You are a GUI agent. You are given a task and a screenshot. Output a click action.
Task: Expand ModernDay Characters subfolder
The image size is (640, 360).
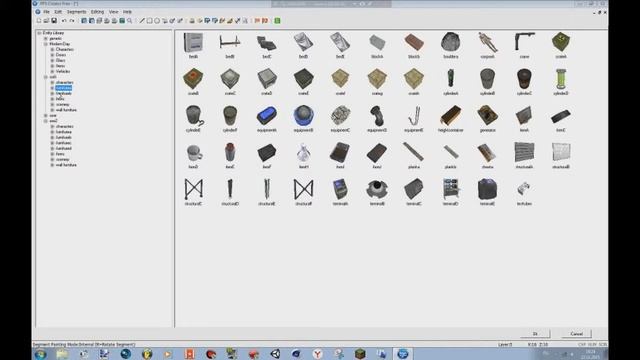coord(52,49)
